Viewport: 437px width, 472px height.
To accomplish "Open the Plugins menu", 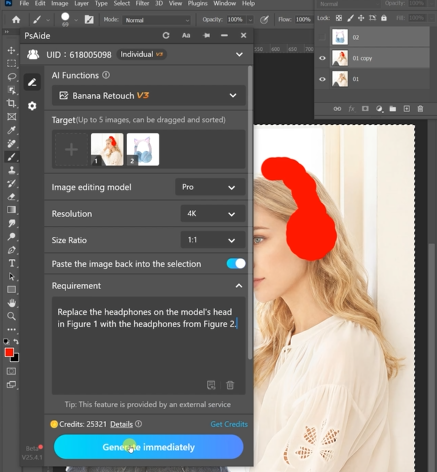I will pyautogui.click(x=197, y=3).
